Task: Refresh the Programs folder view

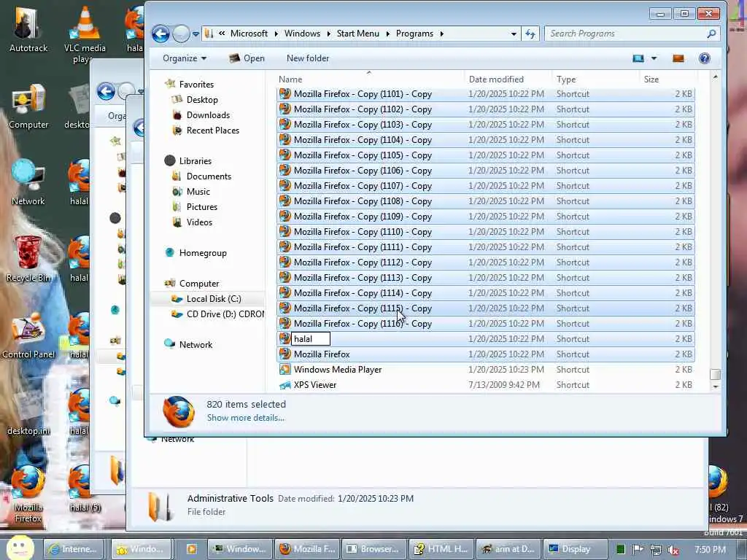Action: (x=530, y=34)
